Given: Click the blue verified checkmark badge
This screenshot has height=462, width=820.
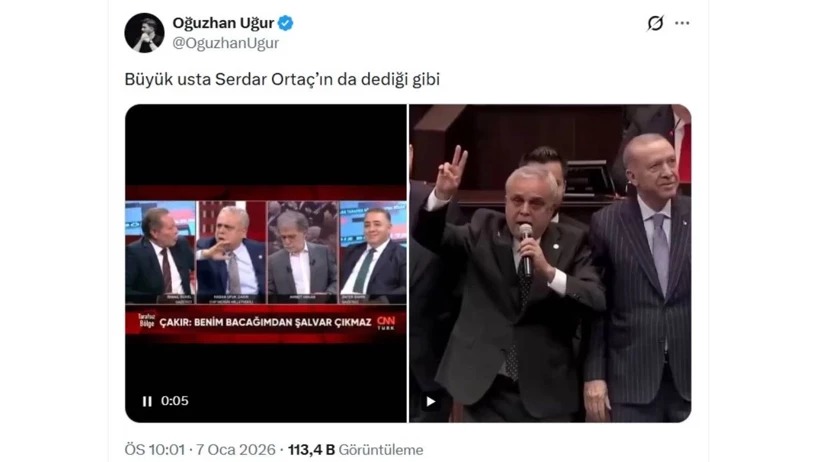Looking at the screenshot, I should 286,23.
